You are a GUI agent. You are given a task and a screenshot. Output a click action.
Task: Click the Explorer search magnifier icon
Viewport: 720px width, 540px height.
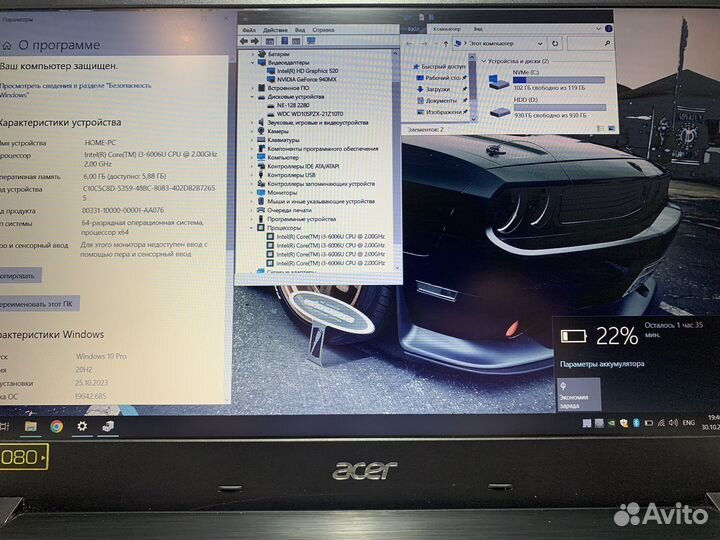pyautogui.click(x=608, y=43)
